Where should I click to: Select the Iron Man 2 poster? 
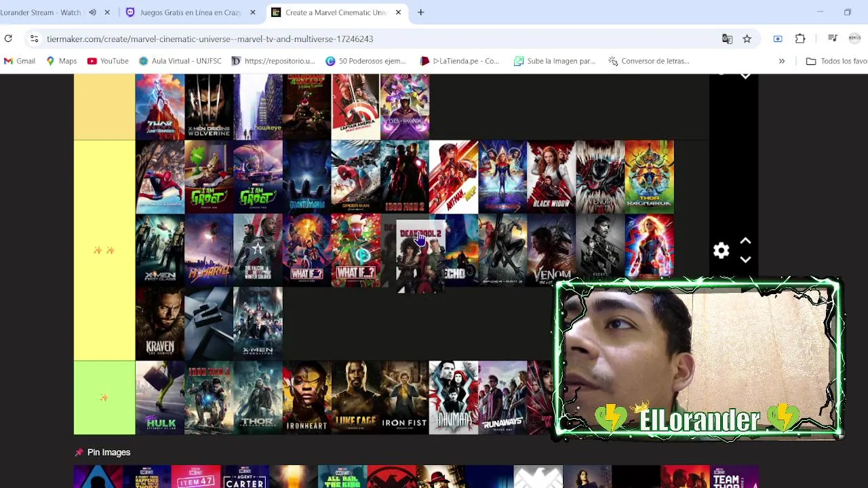(405, 177)
